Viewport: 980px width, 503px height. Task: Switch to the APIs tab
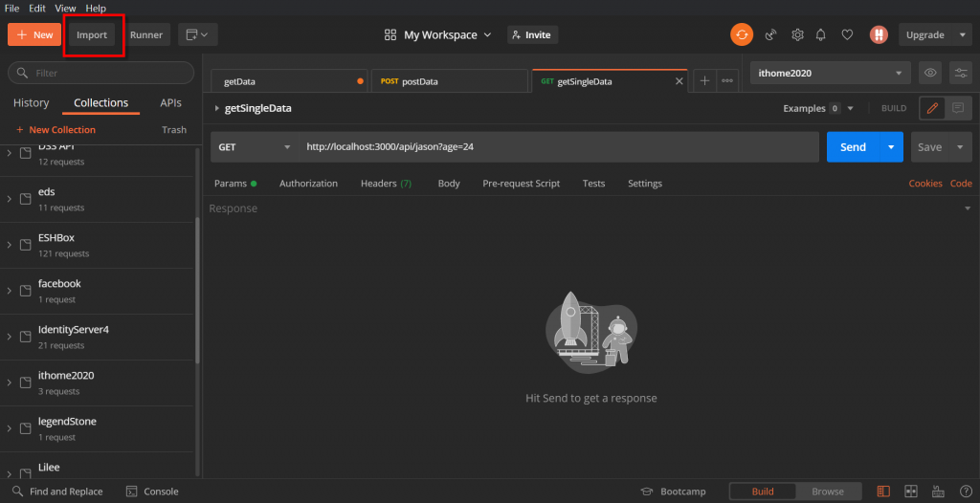170,103
